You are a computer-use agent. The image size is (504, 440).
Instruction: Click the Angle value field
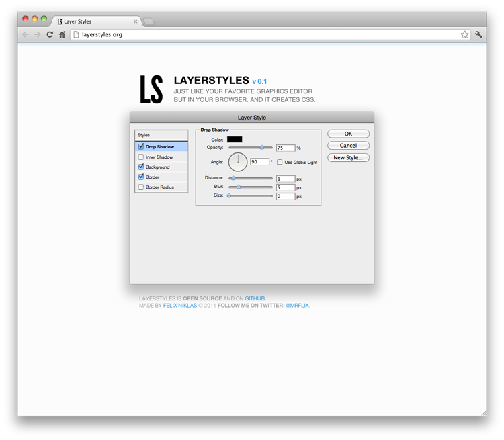tap(259, 162)
